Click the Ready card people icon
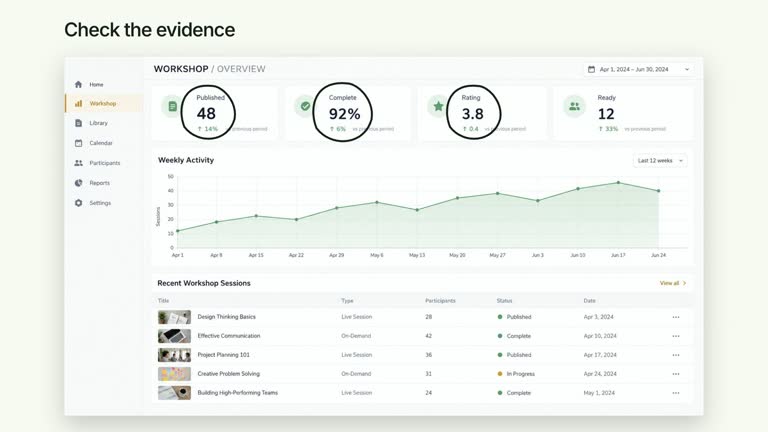This screenshot has width=768, height=432. 575,106
